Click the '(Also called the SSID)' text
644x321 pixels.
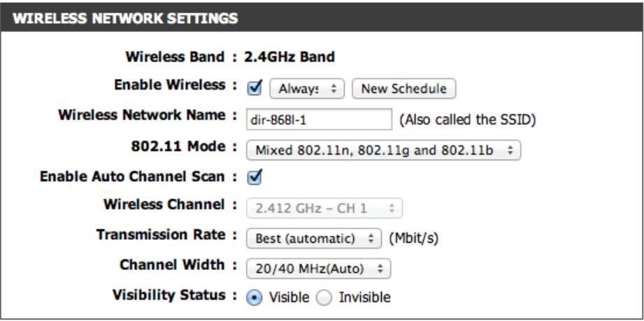point(467,120)
